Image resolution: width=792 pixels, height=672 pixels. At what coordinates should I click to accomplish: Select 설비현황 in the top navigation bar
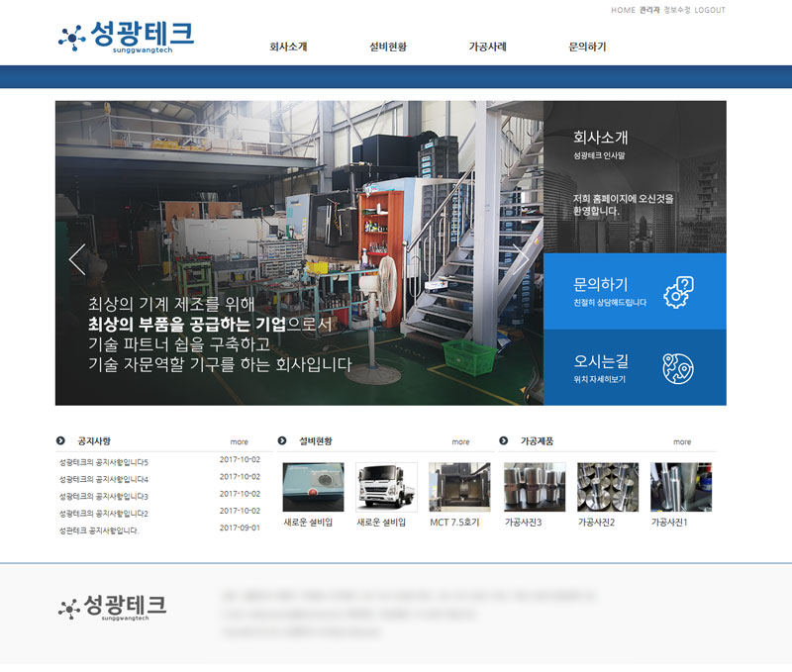click(387, 47)
